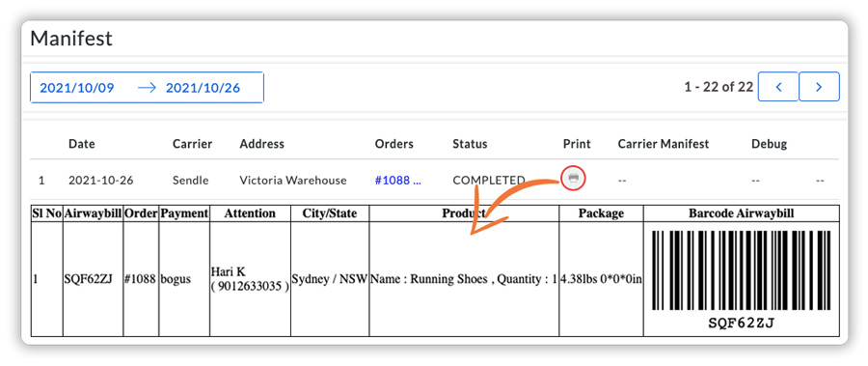Click the Attention header cell

pyautogui.click(x=250, y=213)
